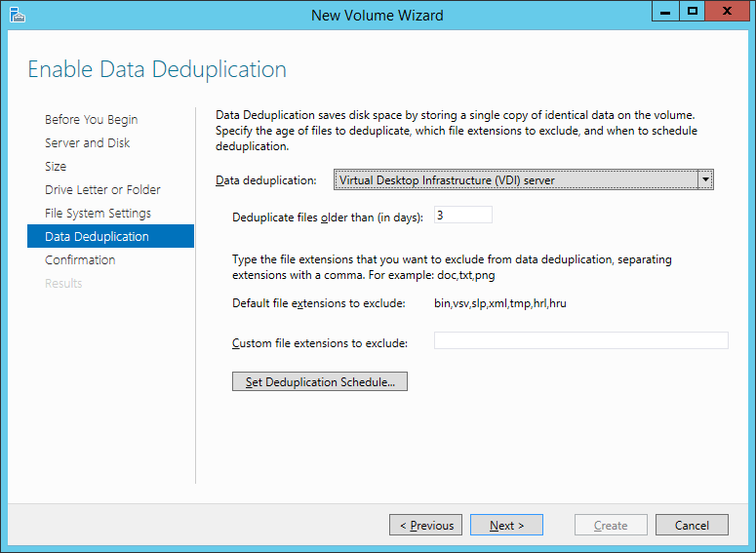Click the Create button
Viewport: 756px width, 553px height.
[x=611, y=525]
